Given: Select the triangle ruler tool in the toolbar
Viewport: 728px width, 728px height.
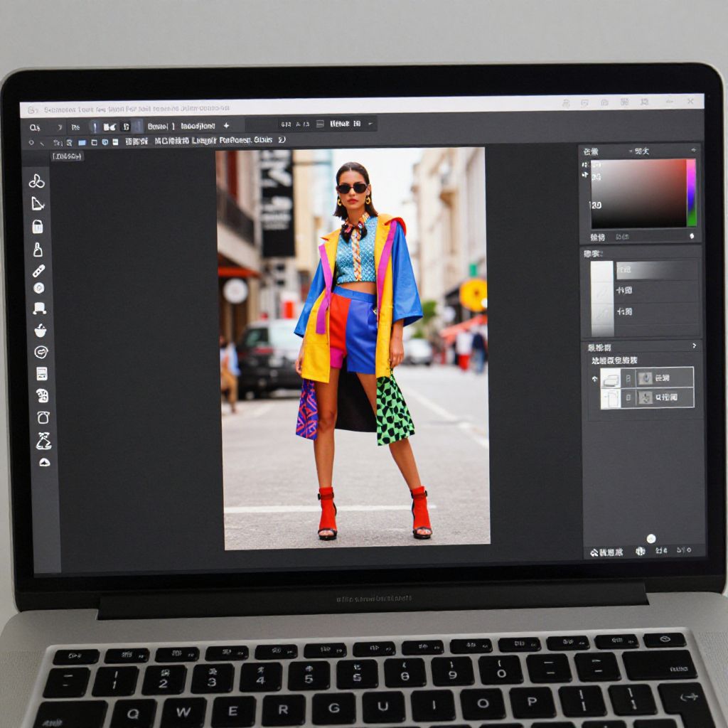Looking at the screenshot, I should (x=38, y=204).
